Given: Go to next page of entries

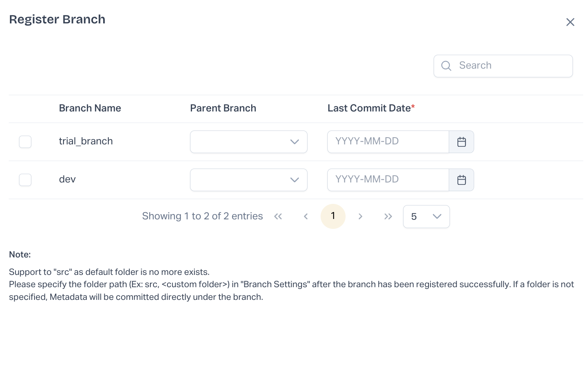Looking at the screenshot, I should pos(360,216).
